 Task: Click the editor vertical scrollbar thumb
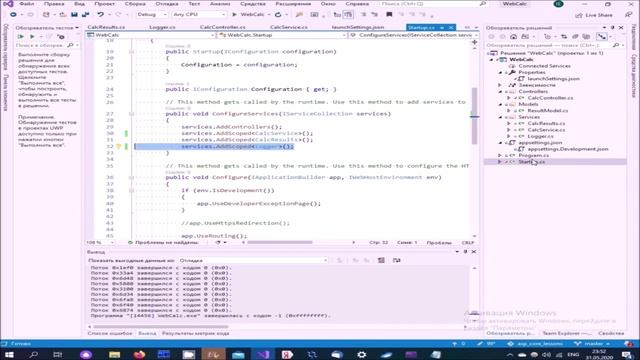[474, 116]
